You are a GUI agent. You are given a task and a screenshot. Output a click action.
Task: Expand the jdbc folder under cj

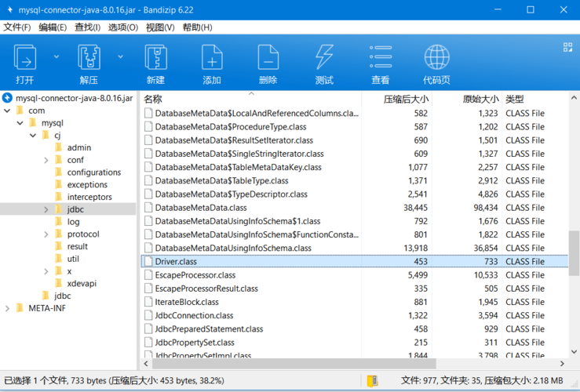click(46, 209)
